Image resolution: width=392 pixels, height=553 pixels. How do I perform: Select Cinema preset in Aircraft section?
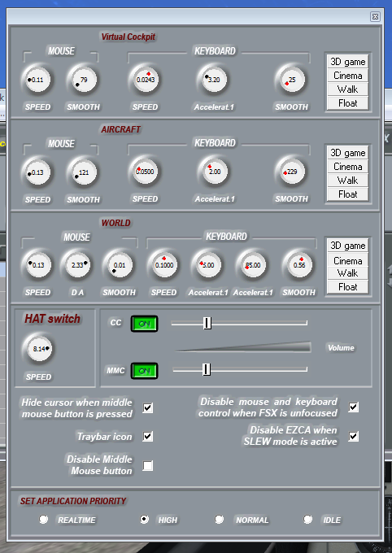[x=347, y=167]
